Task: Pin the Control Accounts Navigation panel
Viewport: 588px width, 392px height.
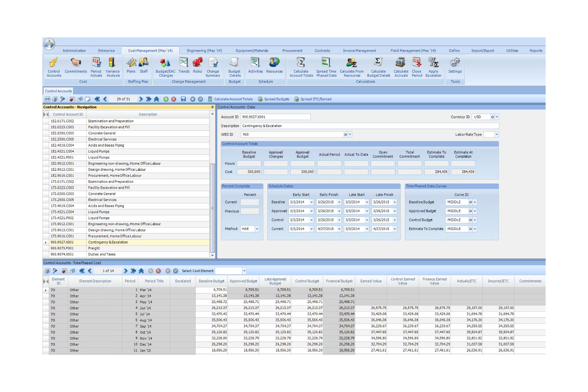Action: point(212,107)
